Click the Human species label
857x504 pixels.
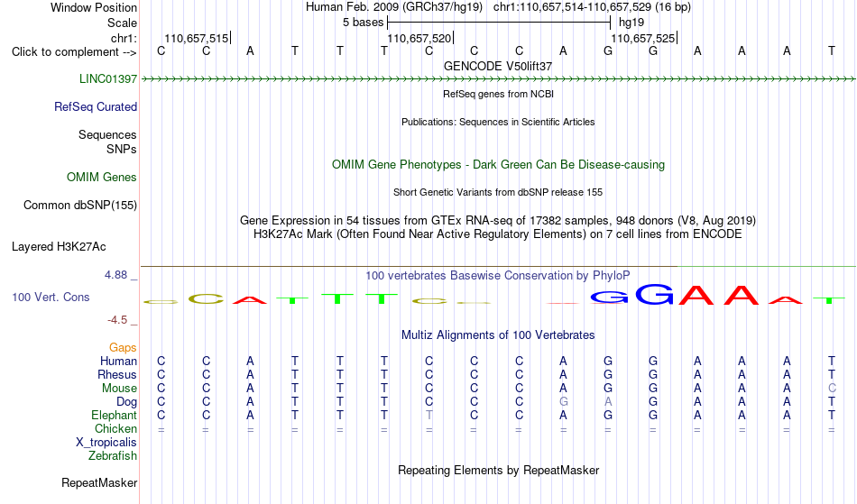click(x=118, y=361)
